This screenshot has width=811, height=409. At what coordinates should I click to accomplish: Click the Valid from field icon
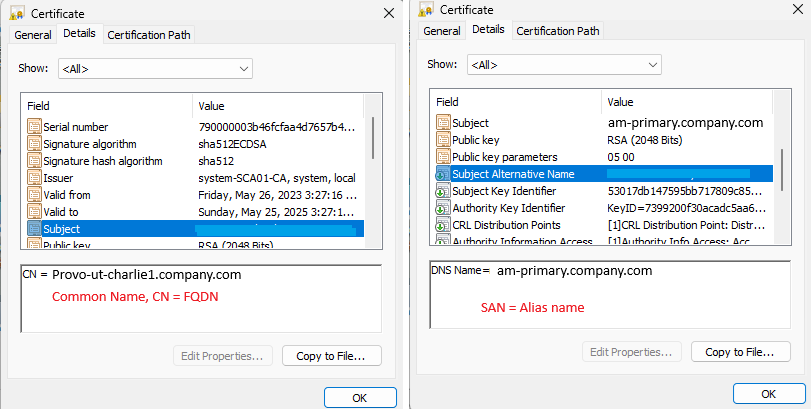[x=34, y=195]
